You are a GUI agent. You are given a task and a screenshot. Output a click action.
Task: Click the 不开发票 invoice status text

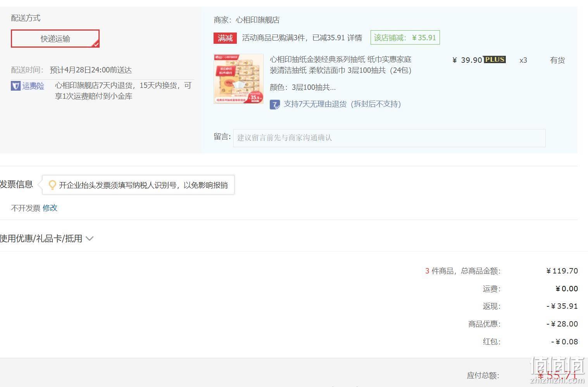[x=26, y=208]
